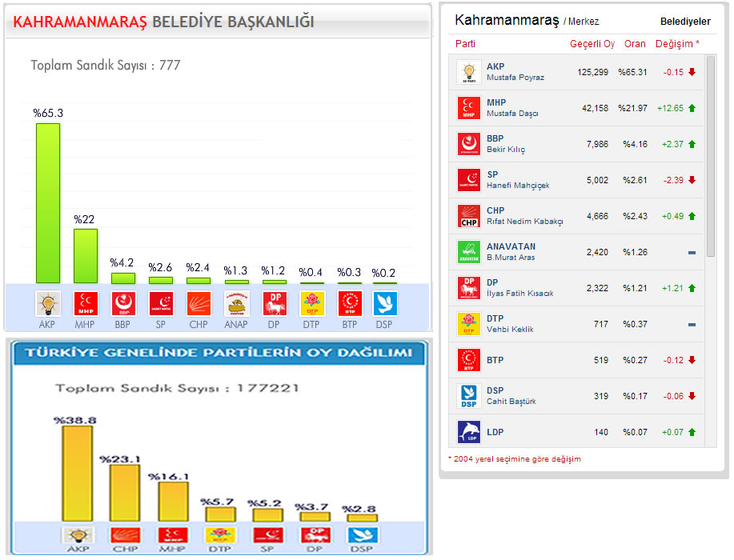Click the AKP %38.8 yellow bar
This screenshot has width=734, height=560.
(x=78, y=474)
